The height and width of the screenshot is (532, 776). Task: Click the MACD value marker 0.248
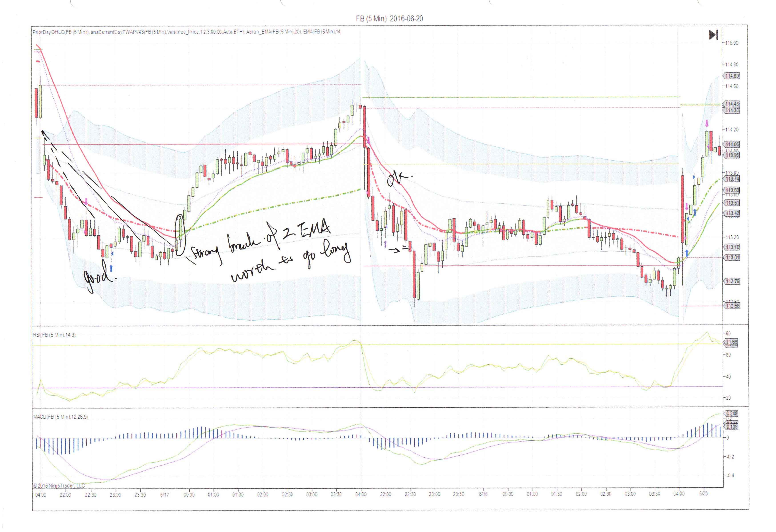pos(731,414)
